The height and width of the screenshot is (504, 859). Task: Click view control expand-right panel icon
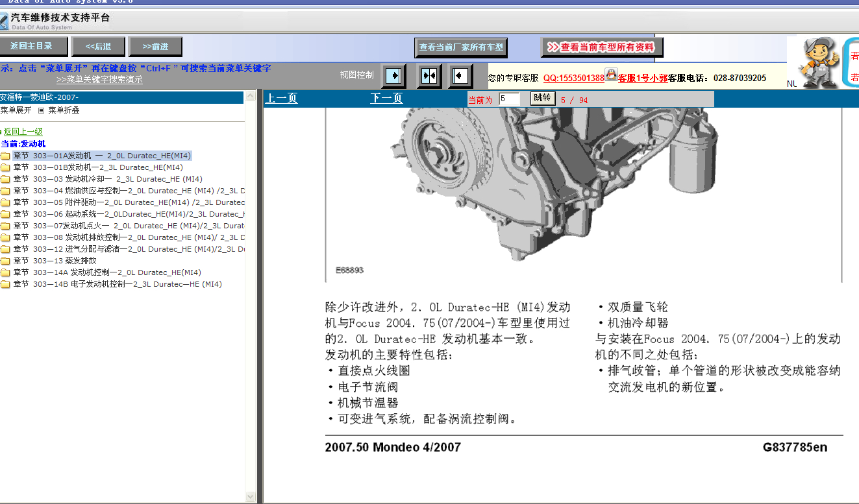(393, 76)
